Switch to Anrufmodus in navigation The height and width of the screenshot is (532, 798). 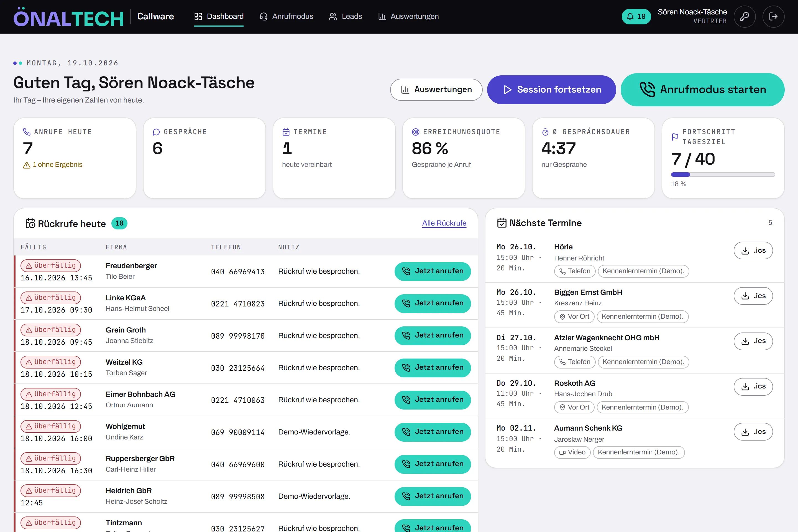[286, 16]
